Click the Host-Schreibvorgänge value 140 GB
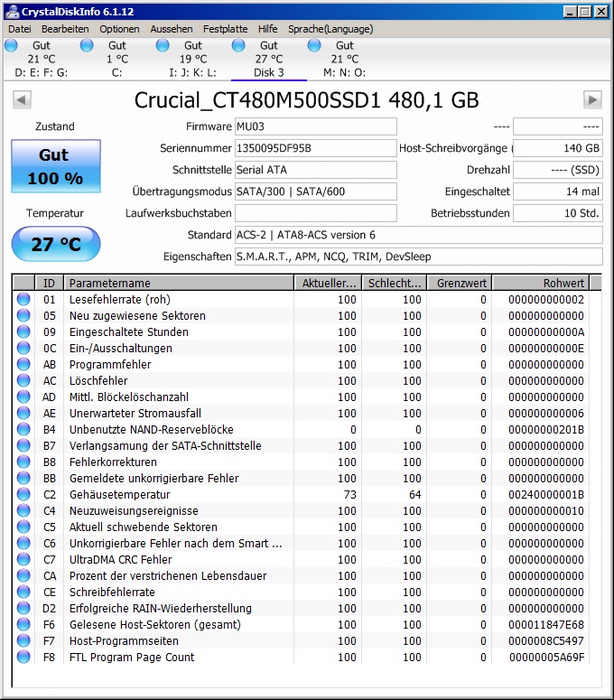The width and height of the screenshot is (614, 700). (x=558, y=148)
